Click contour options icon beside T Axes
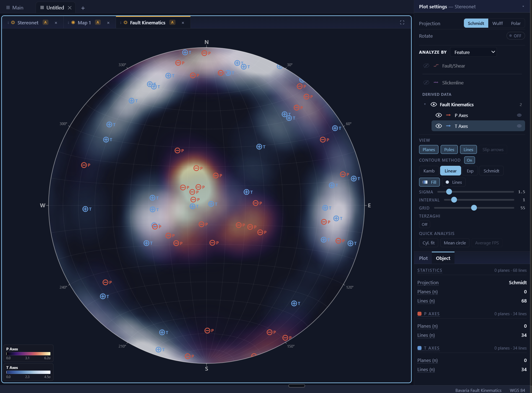 point(519,126)
